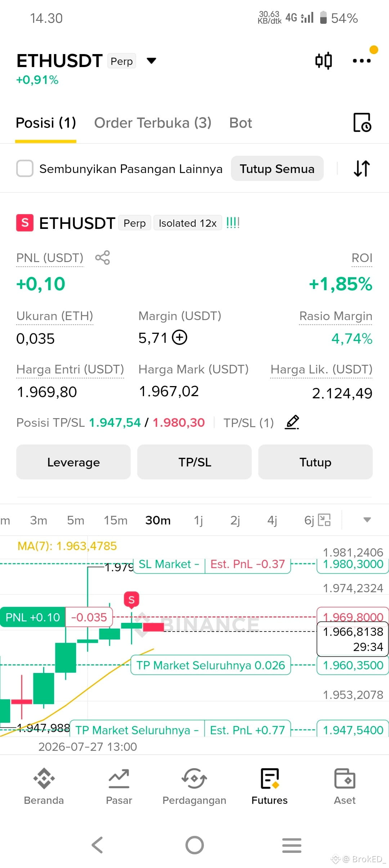Tap the PNL (USDT) label

click(x=50, y=258)
